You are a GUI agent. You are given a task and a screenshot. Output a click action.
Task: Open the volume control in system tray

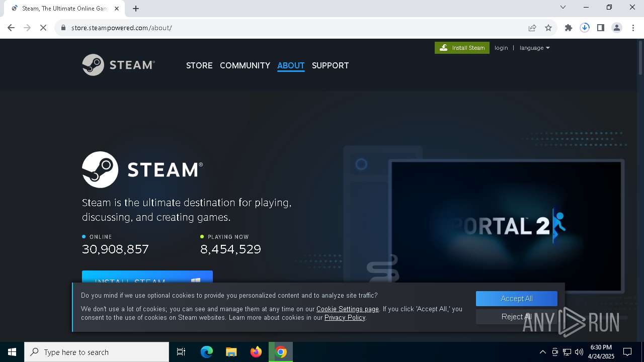click(579, 352)
